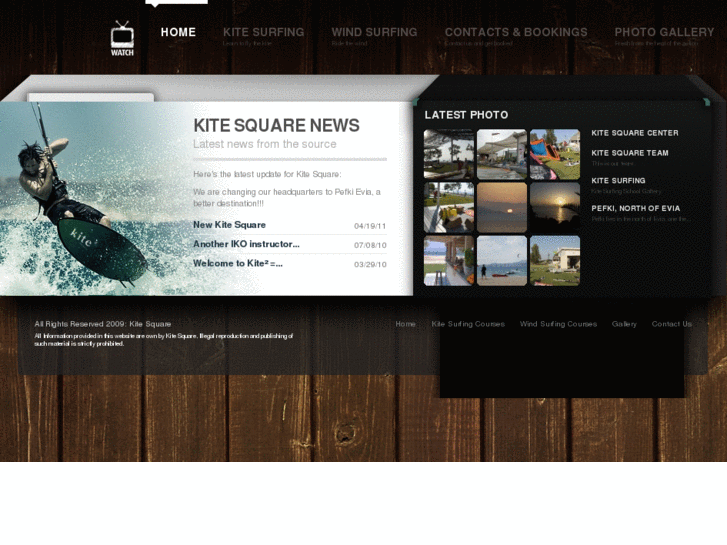Click the 03/29/10 news date
Screen dimensions: 727x545
pos(370,265)
